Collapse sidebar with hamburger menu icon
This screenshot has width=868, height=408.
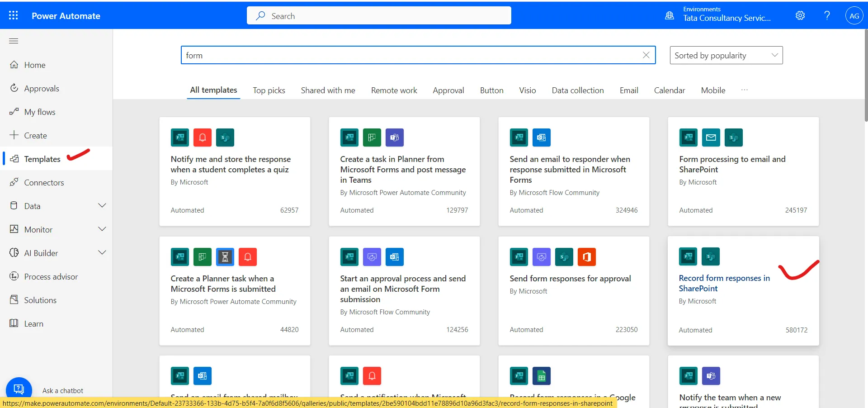click(x=13, y=41)
